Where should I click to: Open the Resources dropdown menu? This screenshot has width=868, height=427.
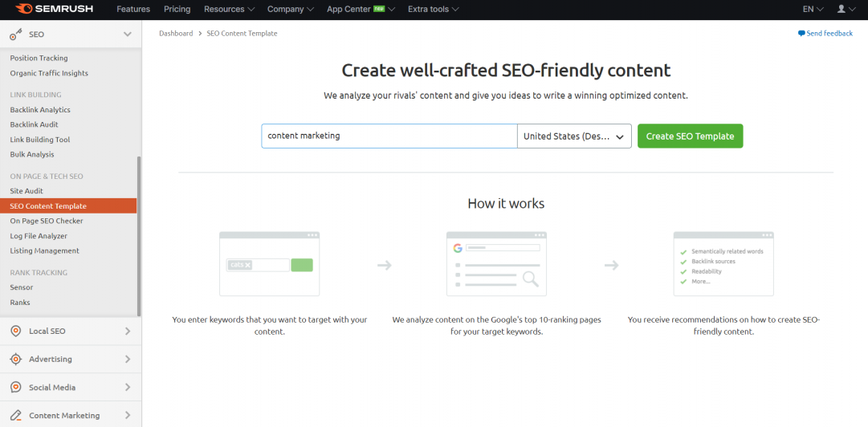coord(229,10)
